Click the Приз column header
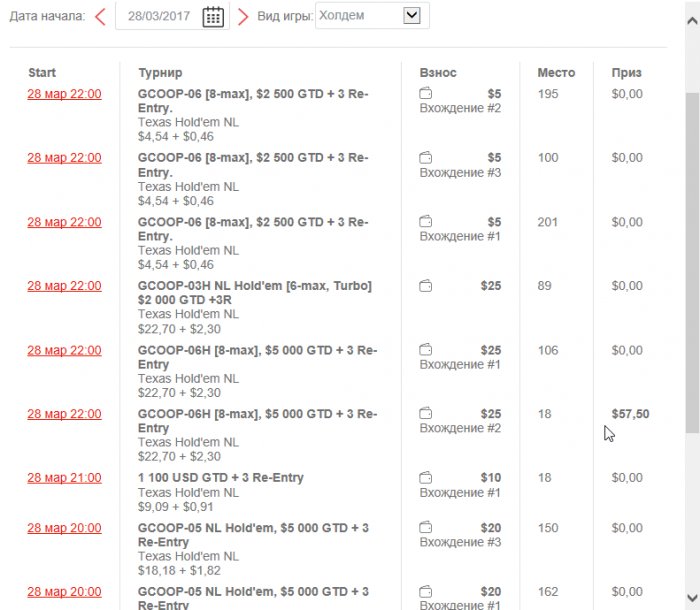This screenshot has width=700, height=610. [627, 73]
